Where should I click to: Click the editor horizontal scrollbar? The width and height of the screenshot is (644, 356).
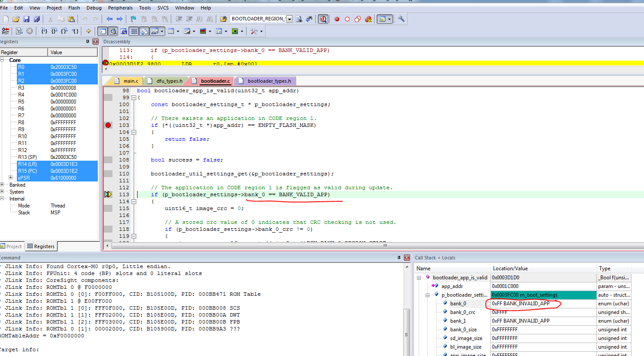pyautogui.click(x=385, y=246)
